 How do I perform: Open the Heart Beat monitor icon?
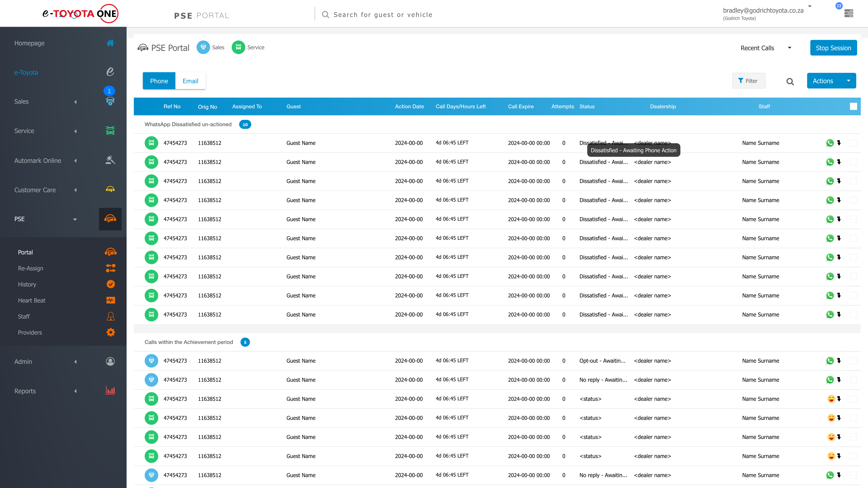coord(111,300)
